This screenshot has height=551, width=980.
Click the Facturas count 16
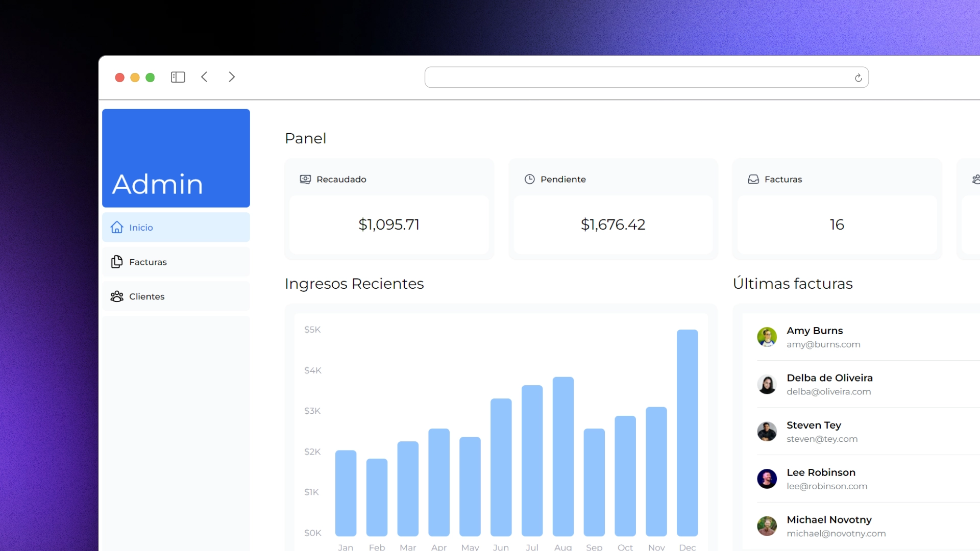click(x=837, y=224)
